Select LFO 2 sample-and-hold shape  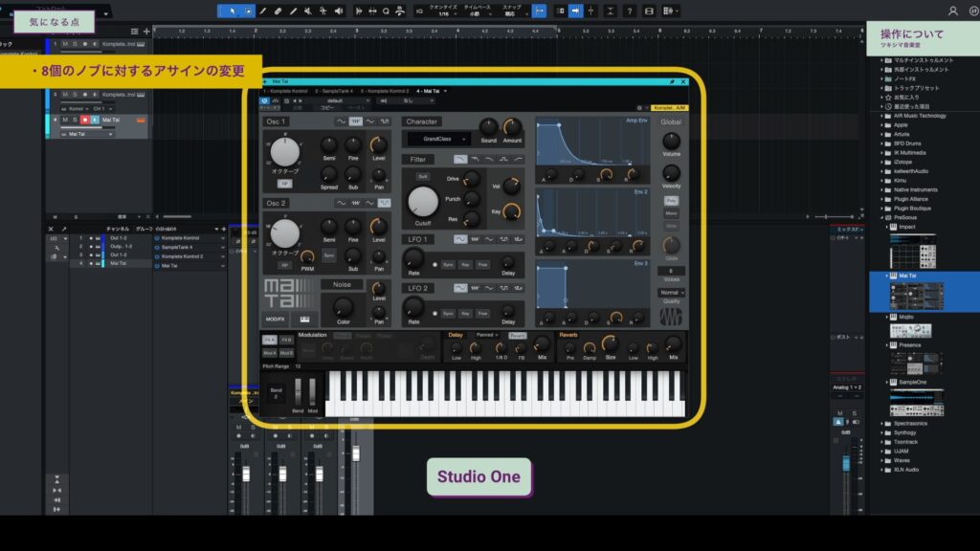coord(518,288)
